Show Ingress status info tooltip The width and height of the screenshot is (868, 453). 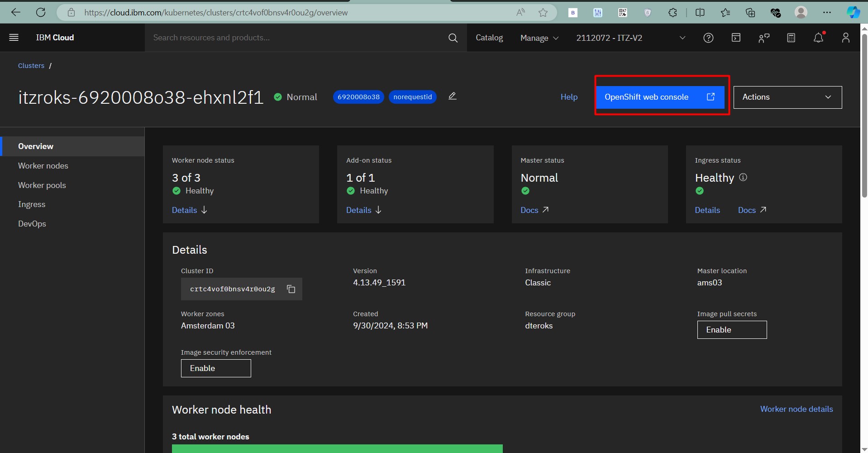(743, 177)
